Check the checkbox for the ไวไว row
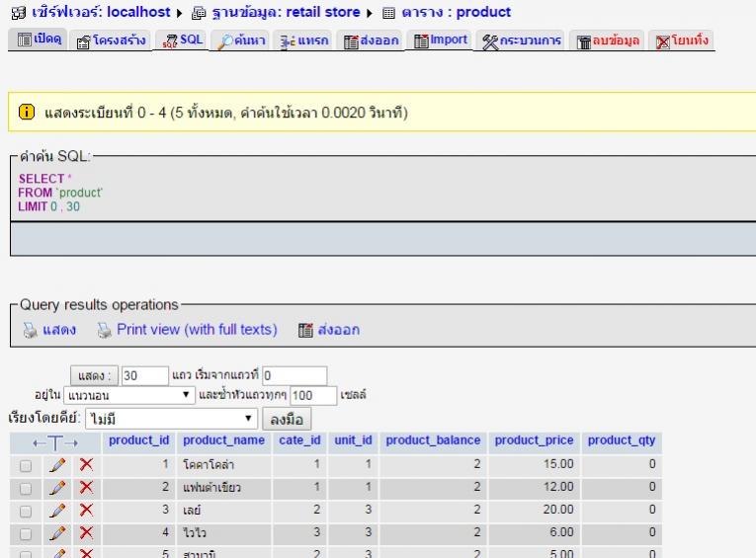This screenshot has height=558, width=756. click(x=26, y=533)
